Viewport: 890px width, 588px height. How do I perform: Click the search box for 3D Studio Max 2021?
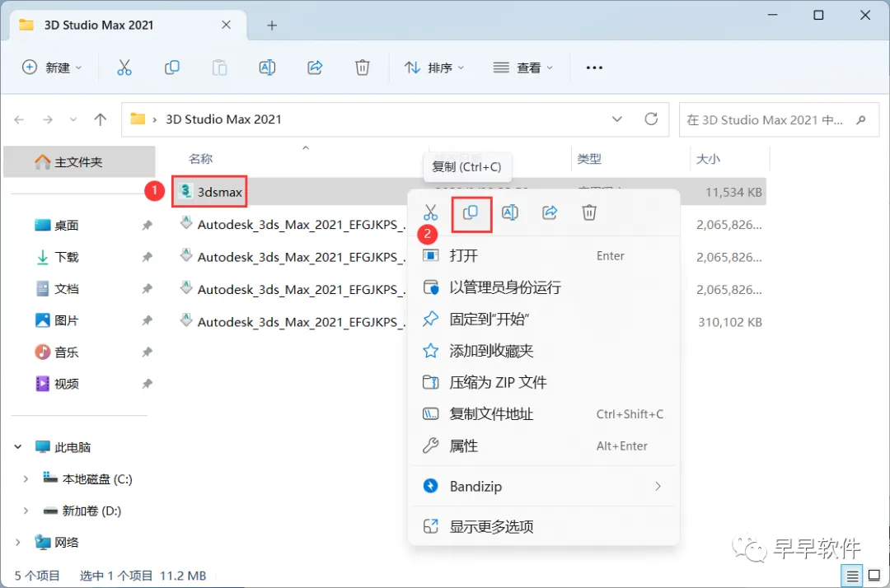(x=779, y=119)
